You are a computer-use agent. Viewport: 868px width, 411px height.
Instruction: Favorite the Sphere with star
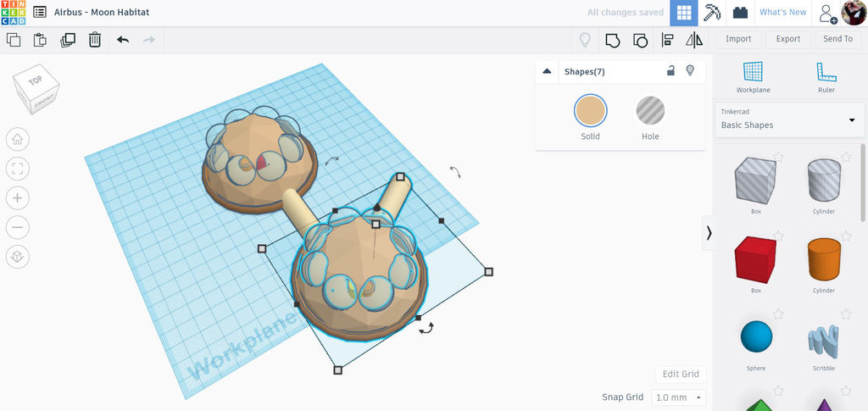tap(778, 314)
